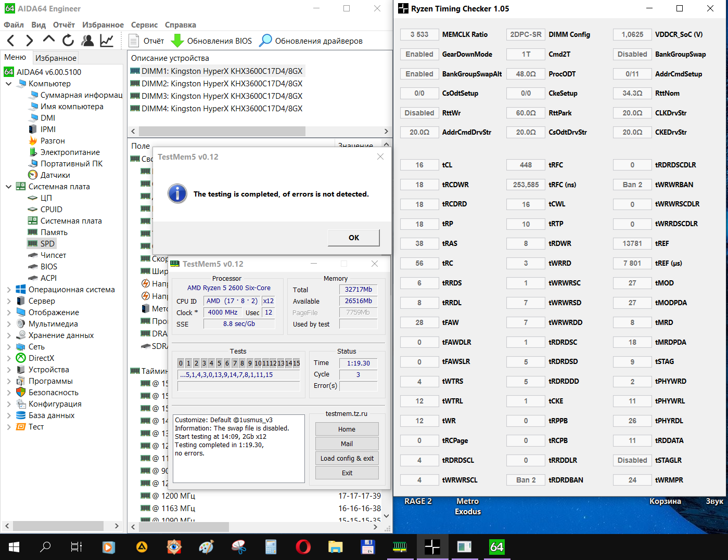Refresh the AIDA64 page
Screen dimensions: 728x560
(x=68, y=41)
